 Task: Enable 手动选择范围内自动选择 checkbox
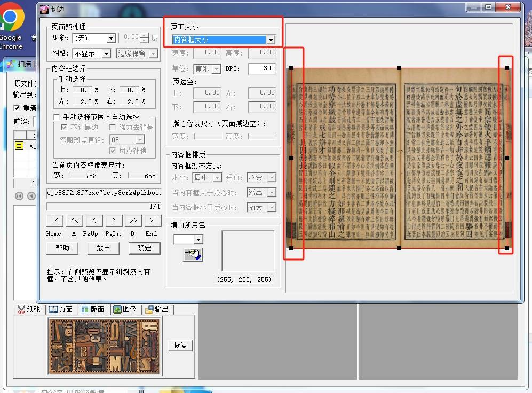(57, 117)
